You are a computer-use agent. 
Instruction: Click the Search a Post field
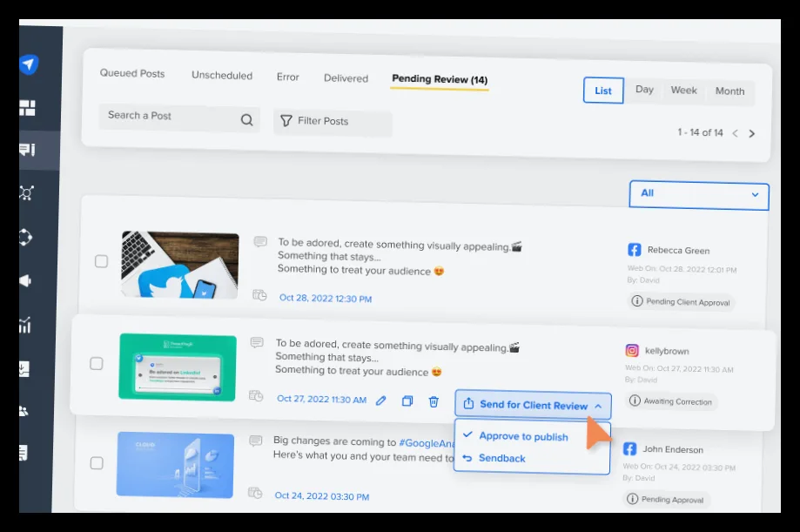(x=179, y=118)
